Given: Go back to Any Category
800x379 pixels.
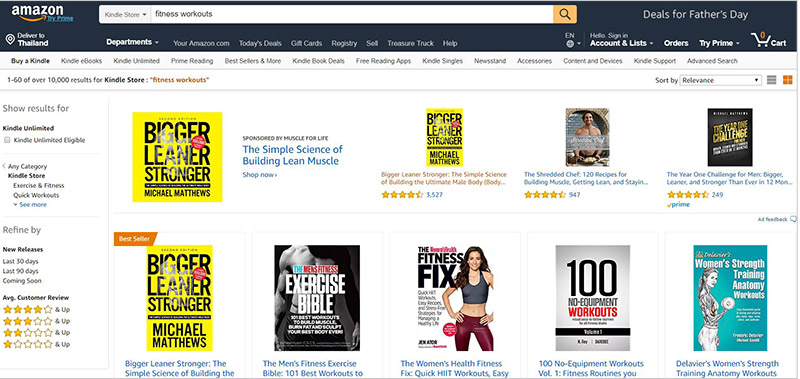Looking at the screenshot, I should coord(25,166).
